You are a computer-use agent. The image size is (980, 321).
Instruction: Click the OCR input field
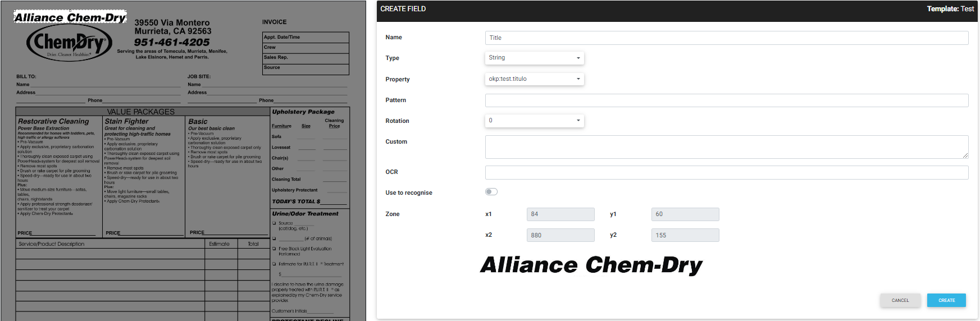point(726,172)
